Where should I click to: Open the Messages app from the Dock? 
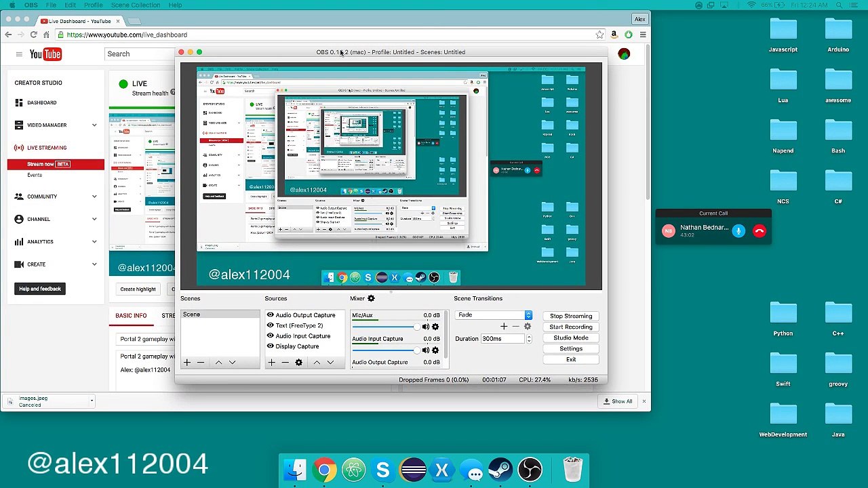tap(472, 470)
